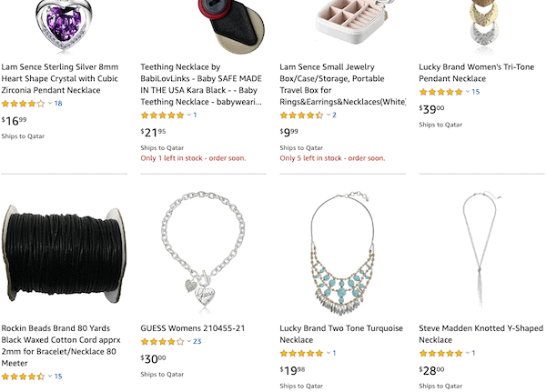This screenshot has height=392, width=546.
Task: Click star rating of Lucky Brand Turquoise Necklace
Action: (x=301, y=354)
